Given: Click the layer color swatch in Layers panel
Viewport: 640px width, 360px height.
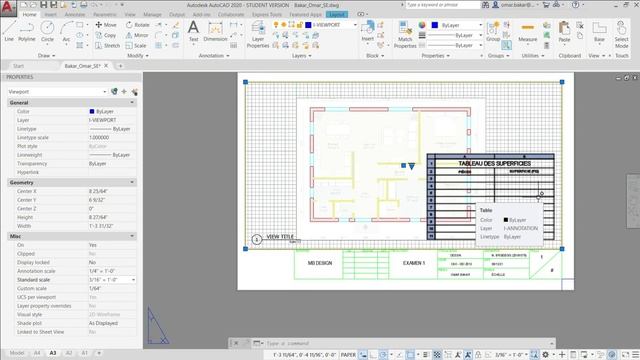Looking at the screenshot, I should [309, 25].
